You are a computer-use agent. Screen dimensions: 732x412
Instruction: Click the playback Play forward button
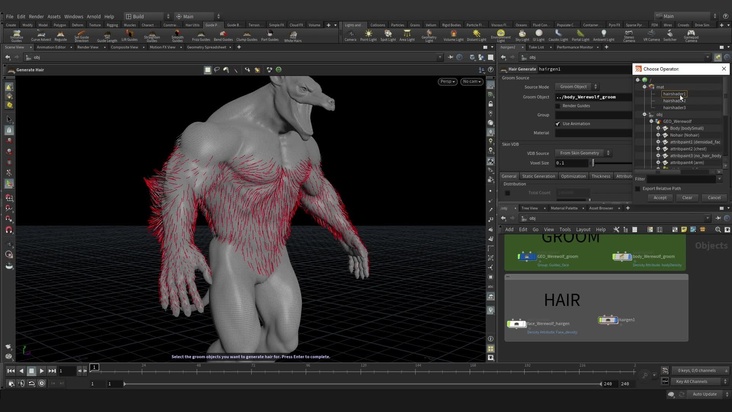[42, 371]
